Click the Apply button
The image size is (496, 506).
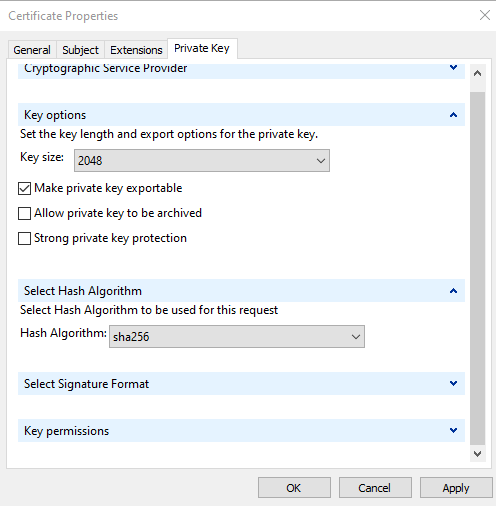pos(456,488)
